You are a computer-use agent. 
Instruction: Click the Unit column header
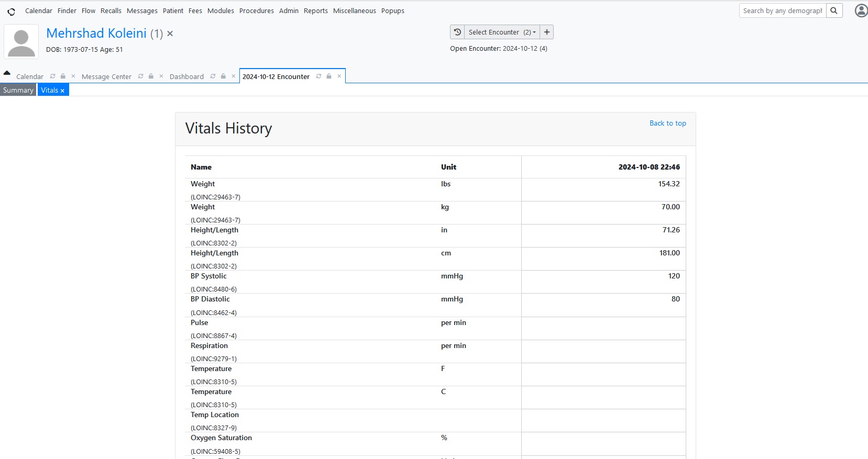[448, 167]
